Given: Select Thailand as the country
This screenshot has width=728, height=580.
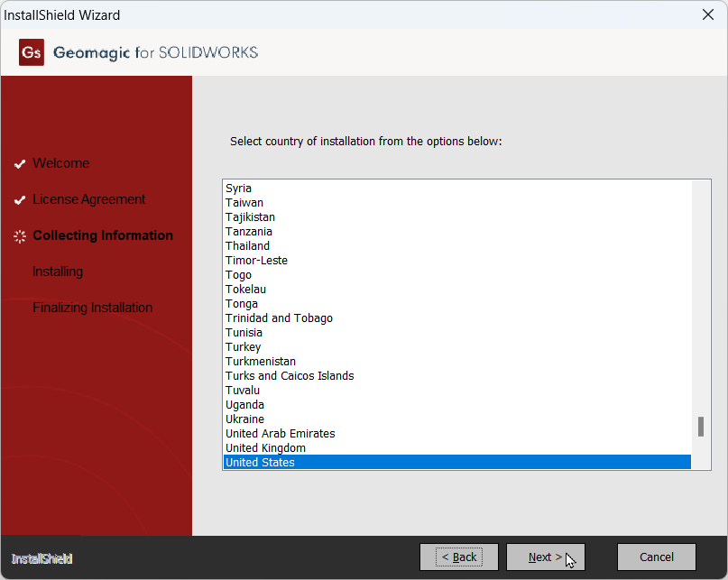Looking at the screenshot, I should [x=456, y=245].
